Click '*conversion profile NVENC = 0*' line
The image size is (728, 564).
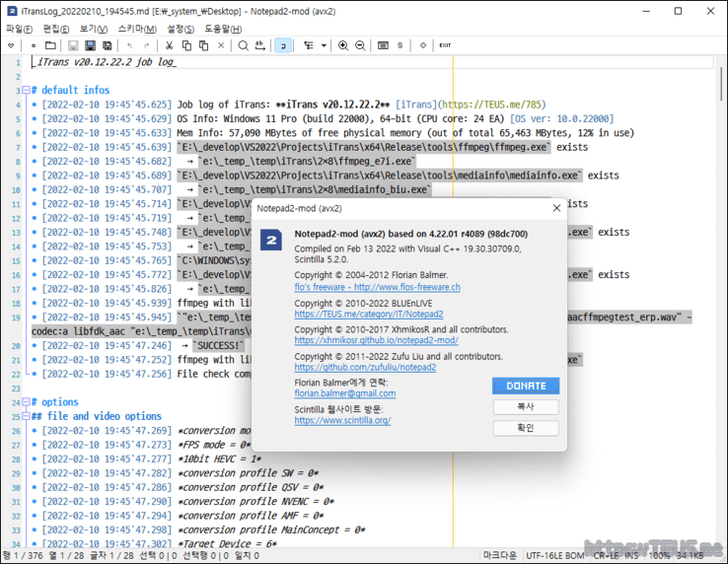pos(255,502)
